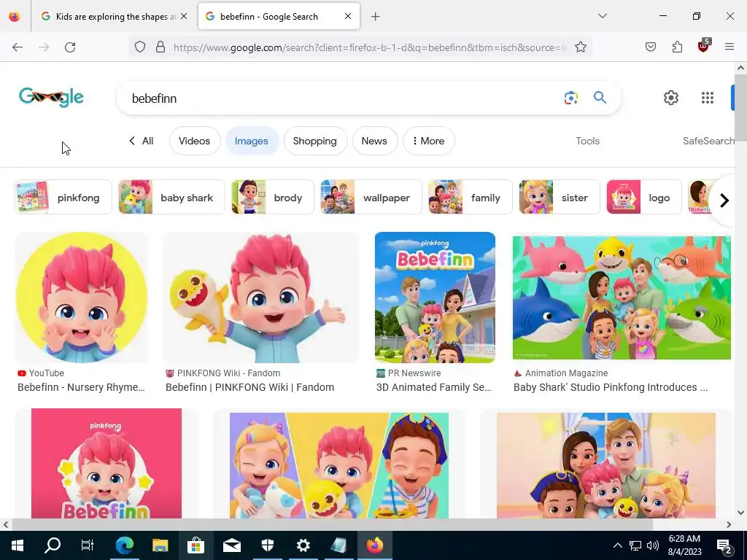Open 'Bebefinn - Nursery Rhyme...' link
This screenshot has height=560, width=747.
pos(81,387)
